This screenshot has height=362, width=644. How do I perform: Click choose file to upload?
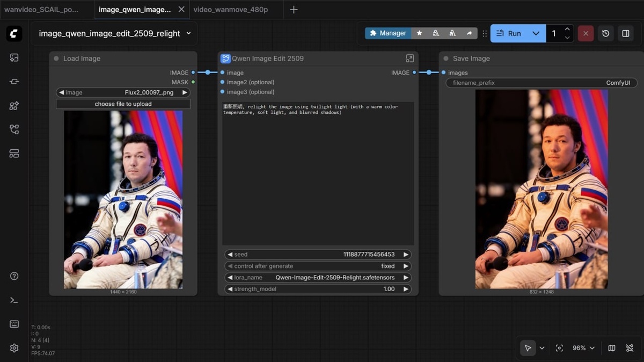coord(123,104)
